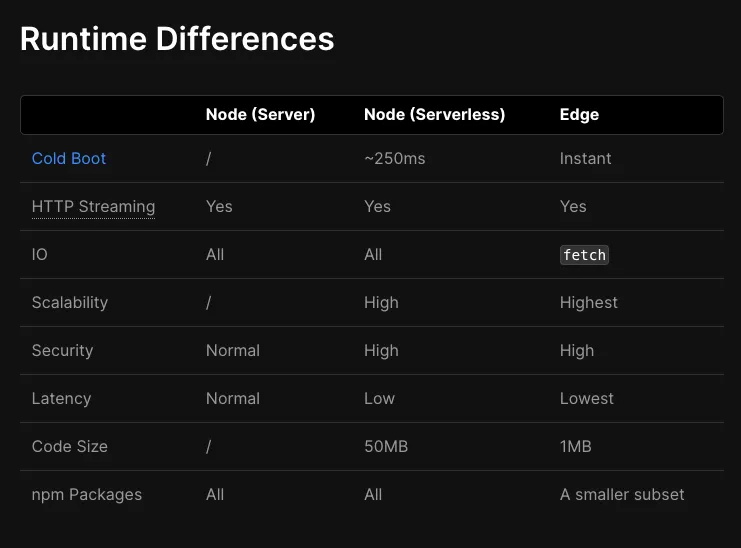Click the Node (Serverless) column header

pyautogui.click(x=434, y=114)
